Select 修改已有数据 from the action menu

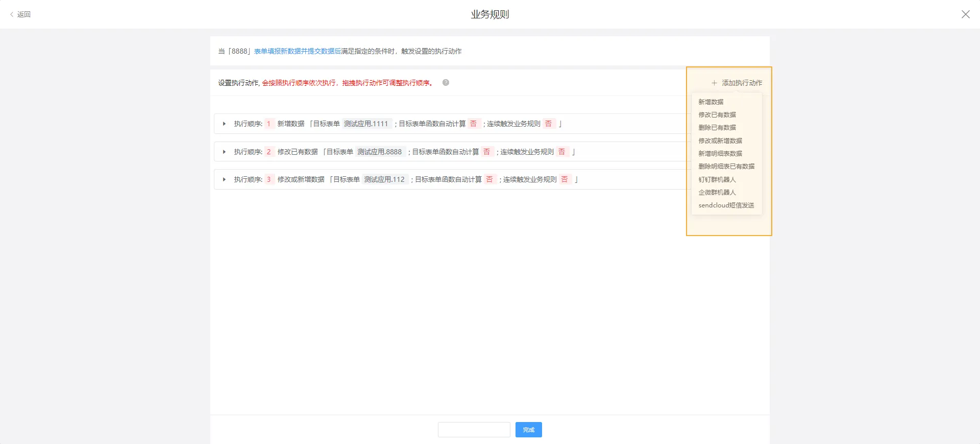717,114
